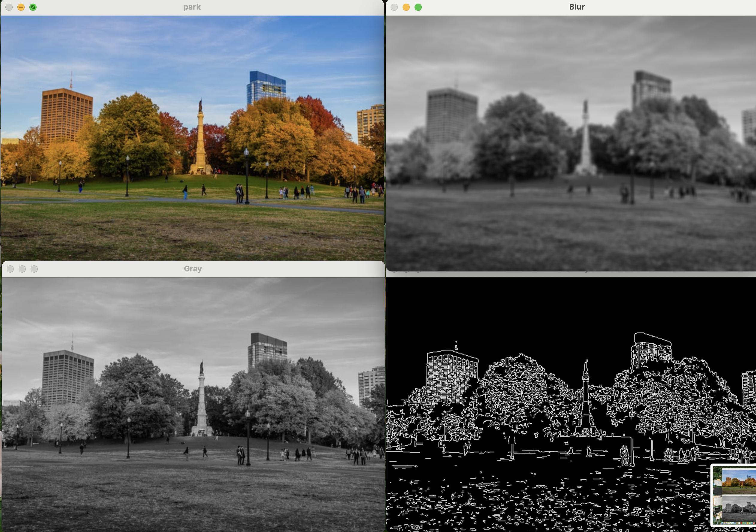
Task: Focus the Gray window via its title
Action: point(193,269)
